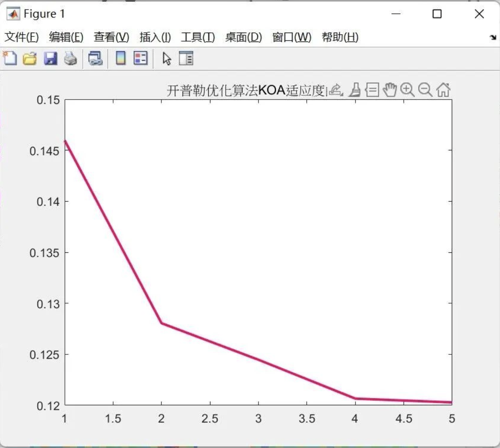The image size is (500, 448).
Task: Insert a legend using the legend icon
Action: (140, 58)
